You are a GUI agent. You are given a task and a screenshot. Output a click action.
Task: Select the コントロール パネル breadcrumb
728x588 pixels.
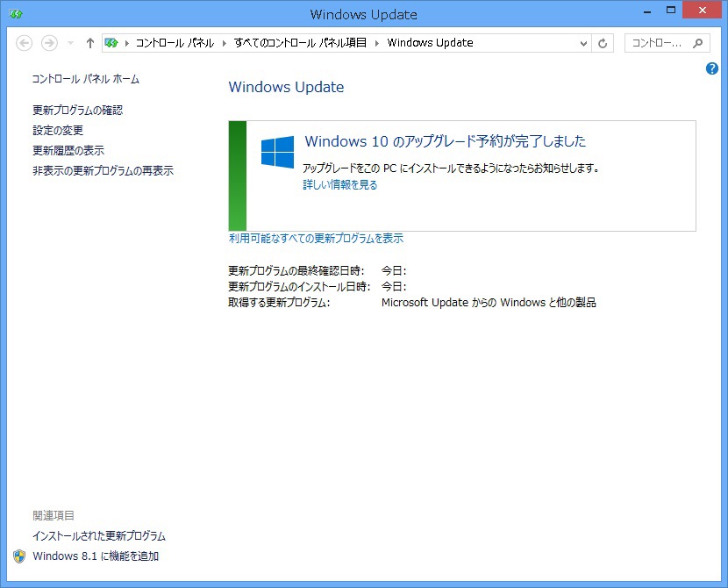pyautogui.click(x=175, y=43)
